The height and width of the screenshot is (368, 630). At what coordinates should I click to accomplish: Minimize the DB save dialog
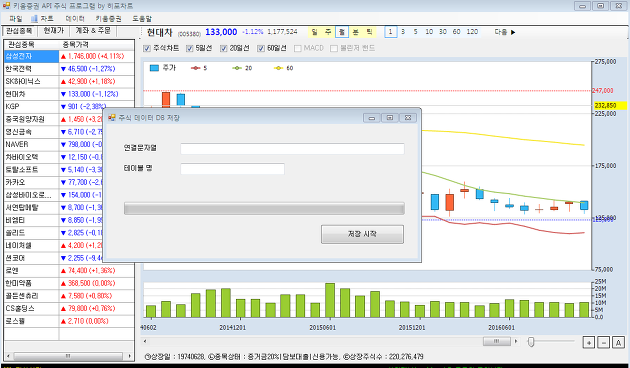point(372,118)
